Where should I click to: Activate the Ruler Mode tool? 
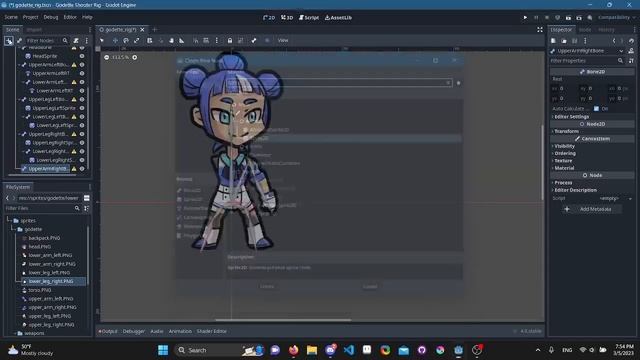(182, 40)
